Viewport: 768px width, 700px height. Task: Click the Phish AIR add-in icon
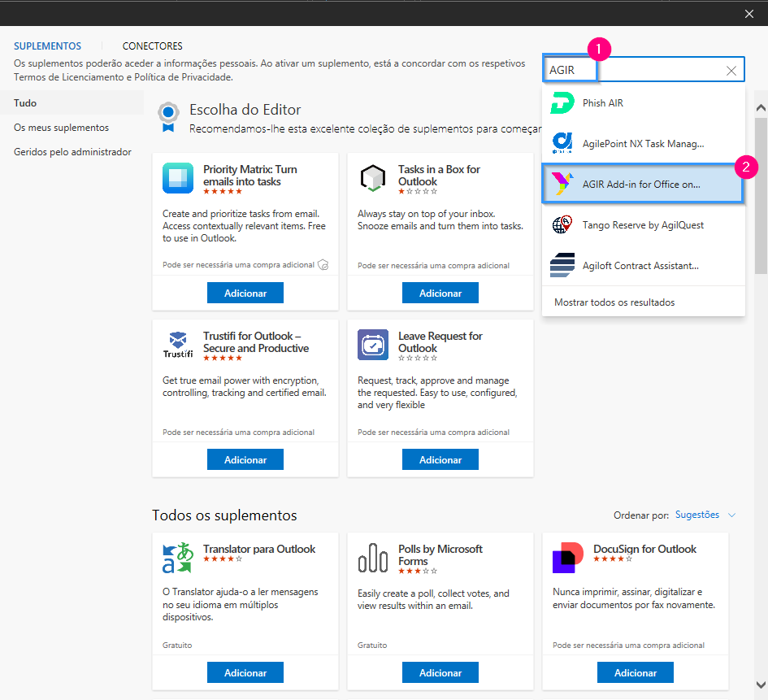pyautogui.click(x=562, y=103)
